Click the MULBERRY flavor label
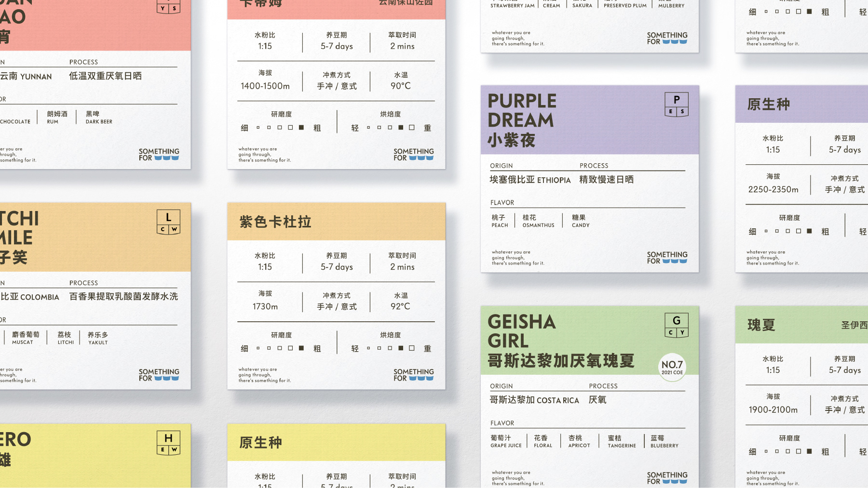Image resolution: width=868 pixels, height=488 pixels. (671, 6)
